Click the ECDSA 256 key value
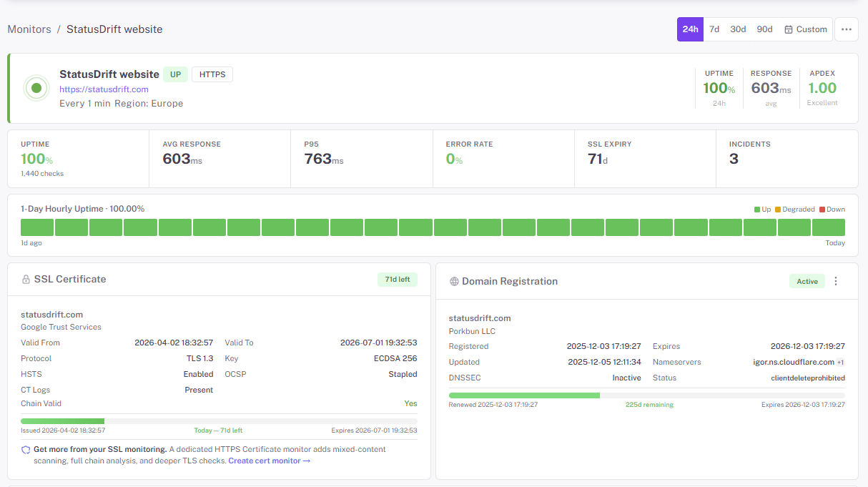 click(395, 359)
